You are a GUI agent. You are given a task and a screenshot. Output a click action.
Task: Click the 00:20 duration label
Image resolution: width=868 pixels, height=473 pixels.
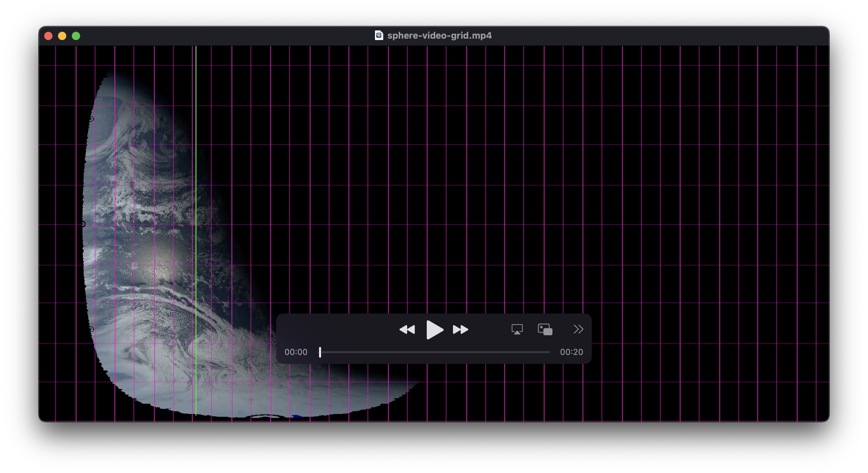(x=572, y=352)
